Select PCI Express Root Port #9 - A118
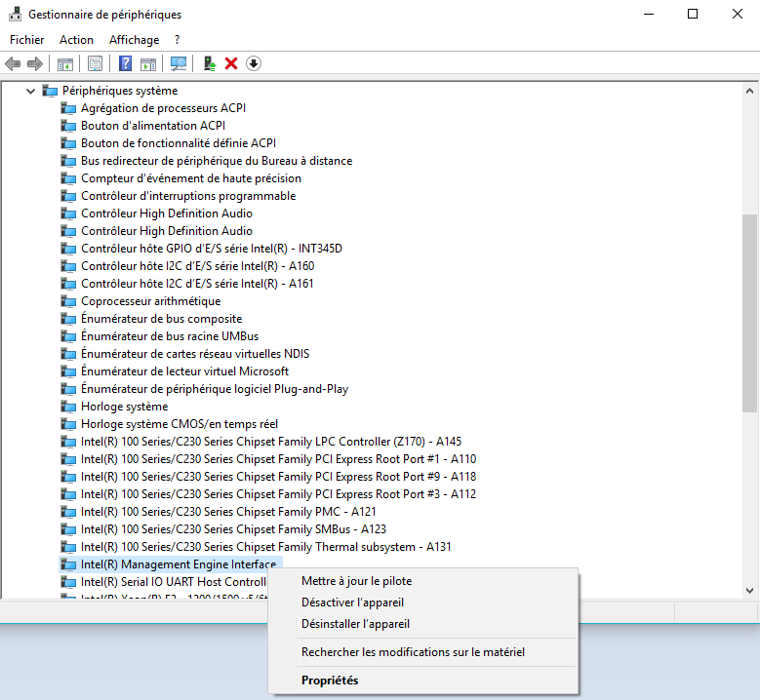The image size is (760, 700). (x=278, y=477)
